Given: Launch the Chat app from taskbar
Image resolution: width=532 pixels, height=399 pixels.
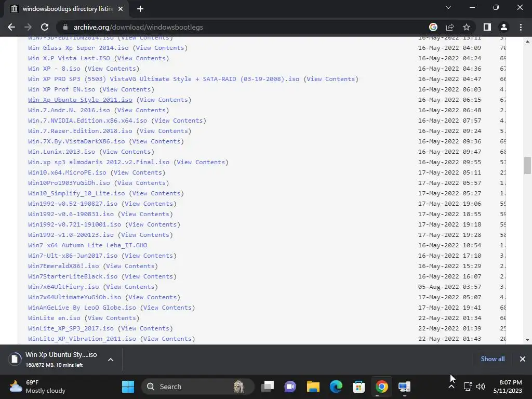Looking at the screenshot, I should click(290, 387).
